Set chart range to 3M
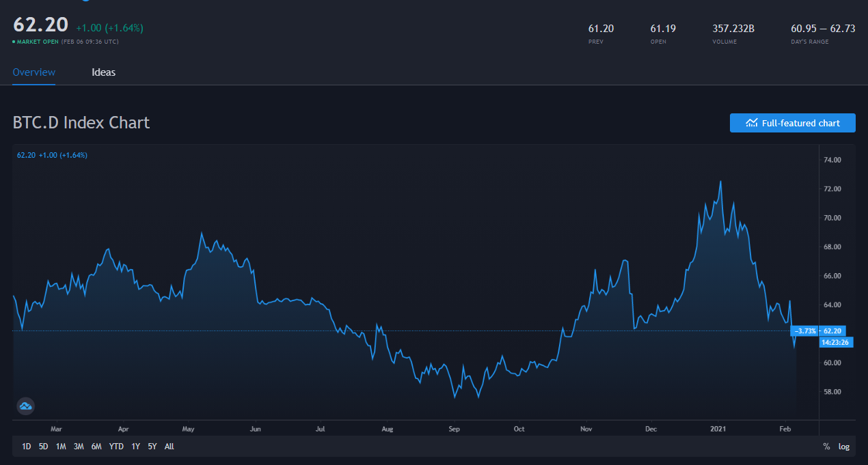Screen dimensions: 868x465 79,447
